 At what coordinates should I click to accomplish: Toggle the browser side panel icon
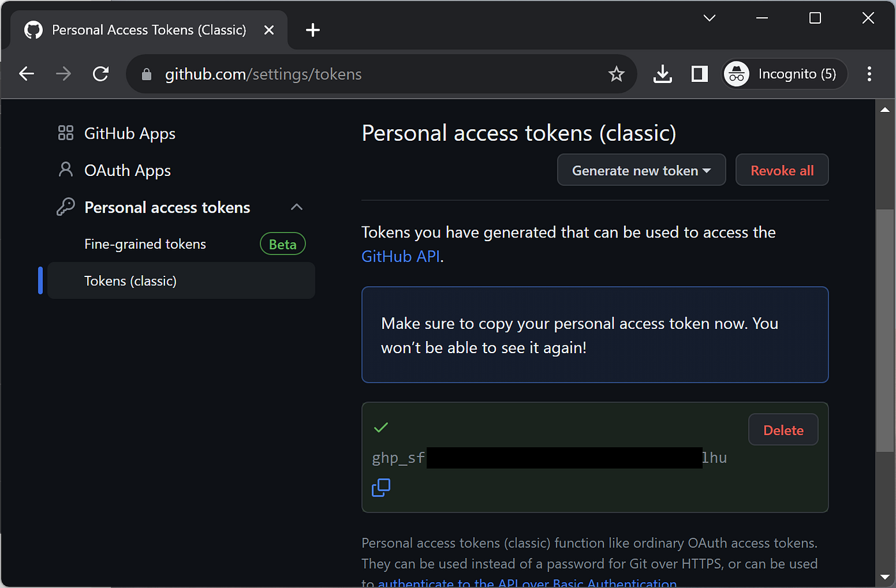700,74
